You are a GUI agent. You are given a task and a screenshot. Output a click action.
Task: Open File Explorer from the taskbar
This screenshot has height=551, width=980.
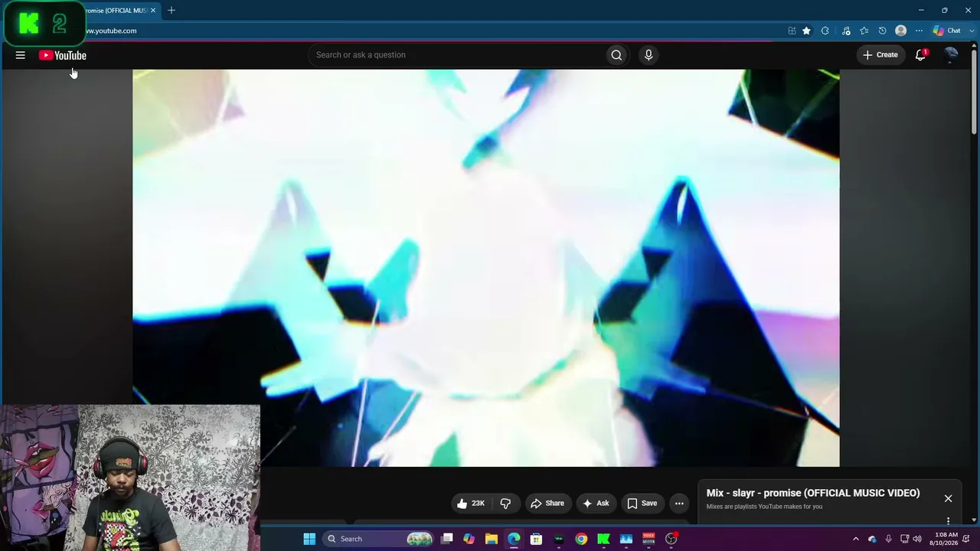click(x=492, y=539)
